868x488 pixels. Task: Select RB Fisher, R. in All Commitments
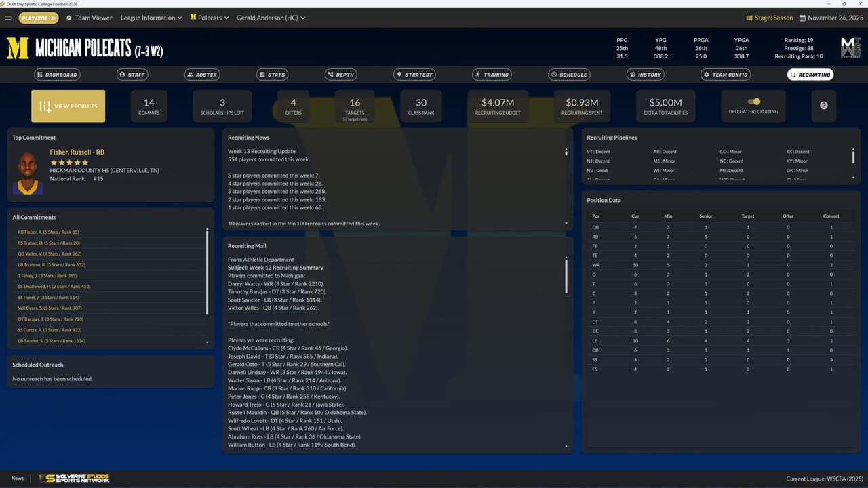(x=48, y=232)
